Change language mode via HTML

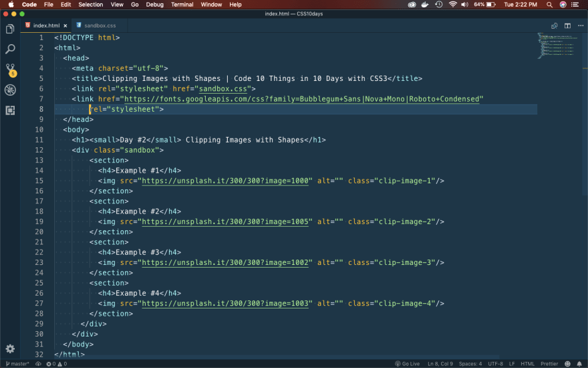528,364
